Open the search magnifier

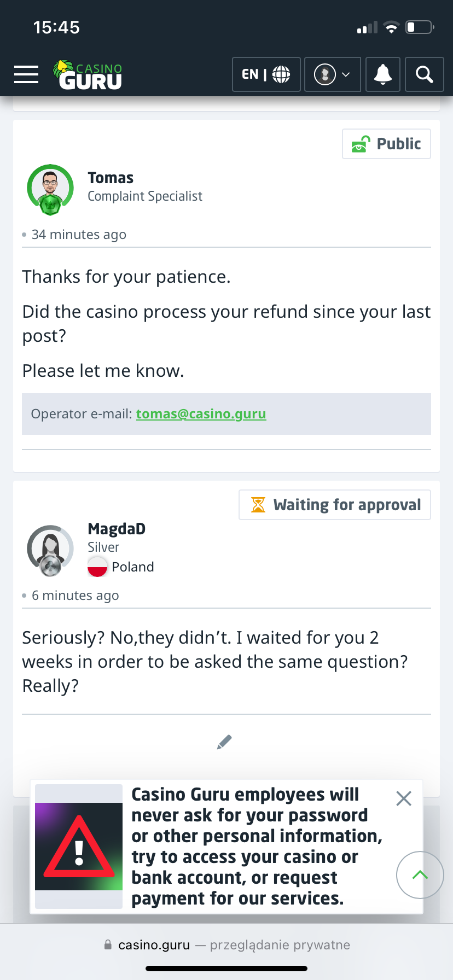(x=424, y=74)
